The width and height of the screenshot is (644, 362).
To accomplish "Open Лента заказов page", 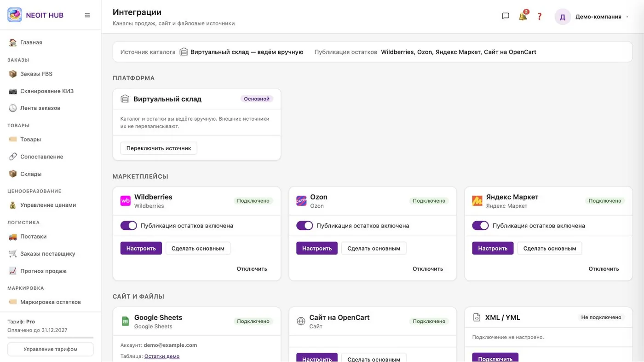I will [x=50, y=108].
